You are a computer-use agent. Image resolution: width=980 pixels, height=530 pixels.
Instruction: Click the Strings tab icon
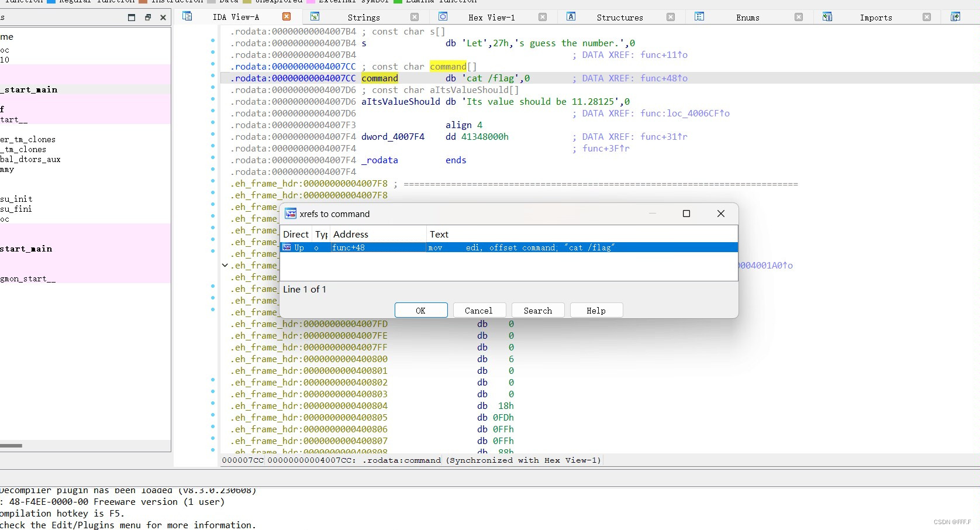[x=315, y=16]
